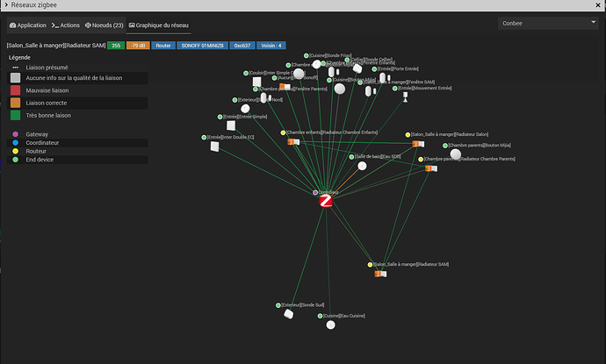
Task: Switch to the Noeuds (23) tab
Action: 104,25
